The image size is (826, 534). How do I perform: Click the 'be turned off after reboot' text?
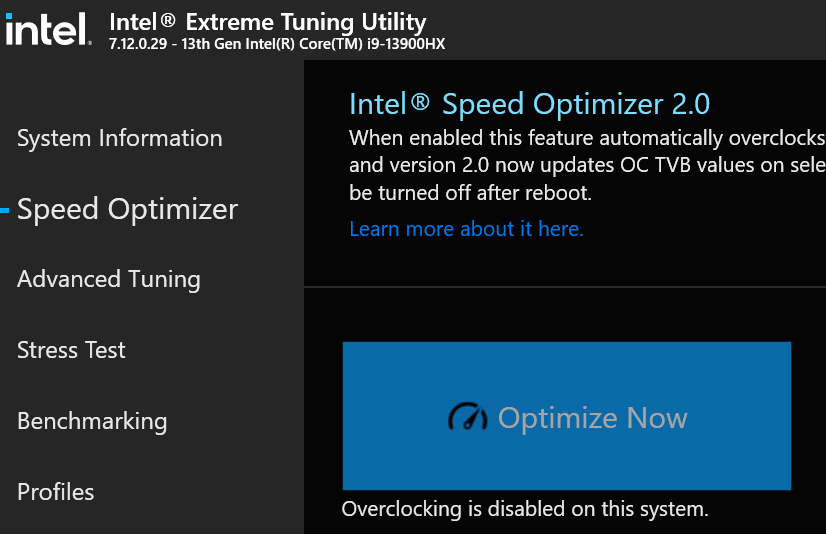470,193
